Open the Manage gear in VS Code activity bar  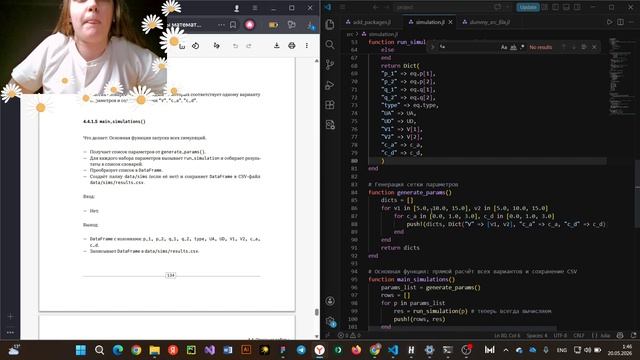coord(330,321)
